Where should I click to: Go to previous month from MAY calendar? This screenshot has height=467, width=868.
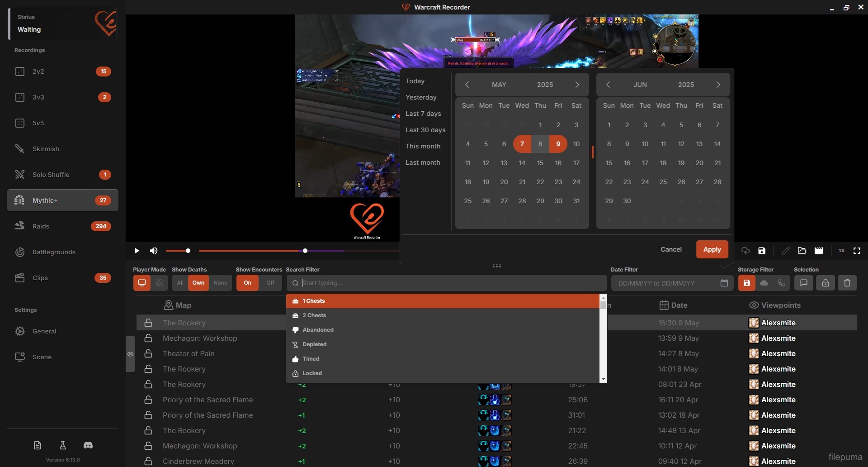pyautogui.click(x=467, y=85)
